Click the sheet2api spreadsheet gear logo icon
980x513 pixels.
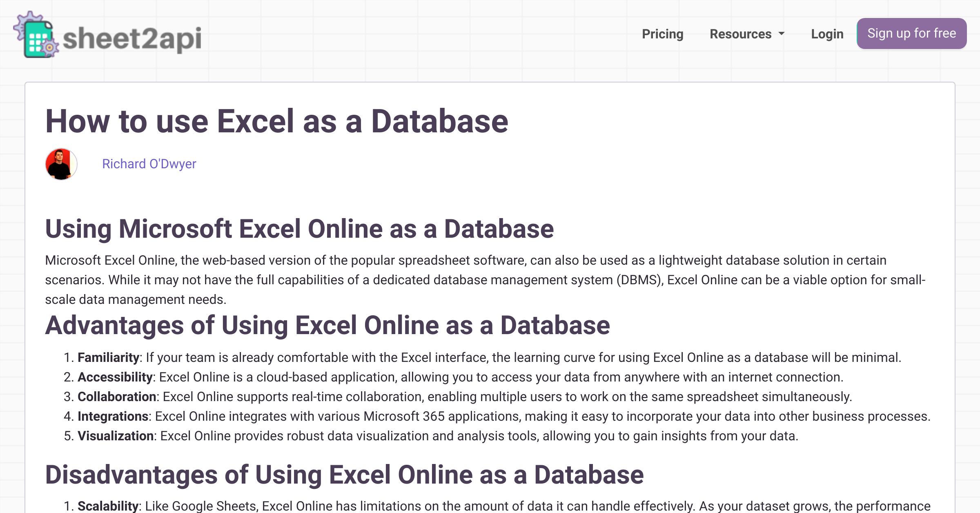(x=37, y=36)
